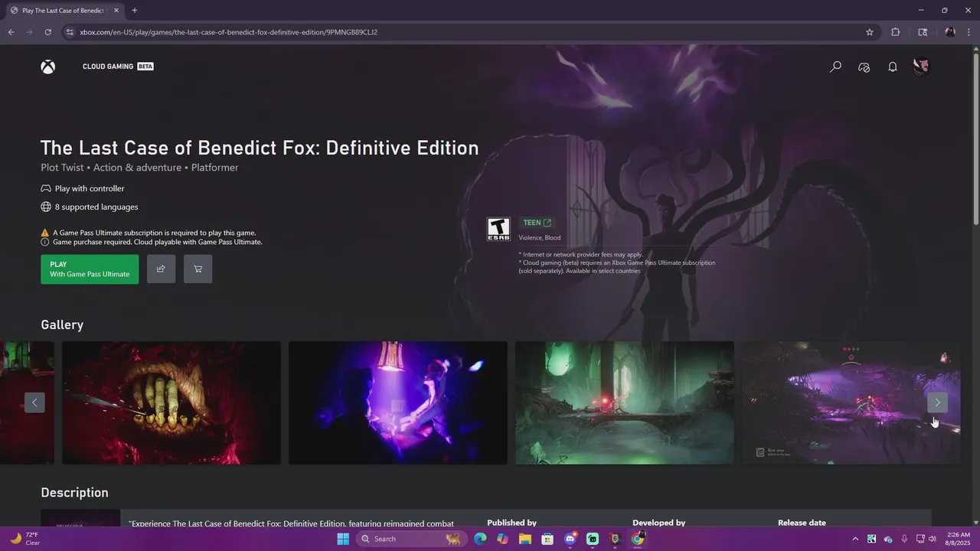Open weather widget showing 72°F
The width and height of the screenshot is (980, 551).
coord(25,539)
